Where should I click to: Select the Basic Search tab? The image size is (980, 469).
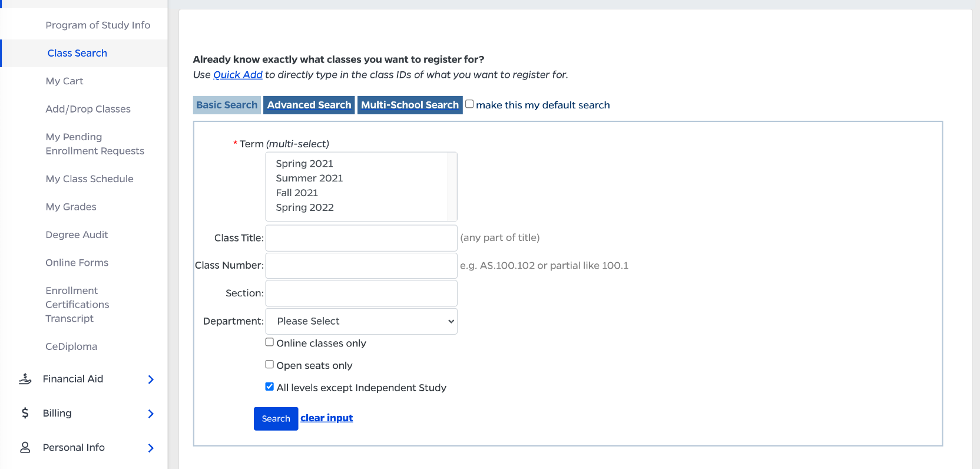[227, 105]
